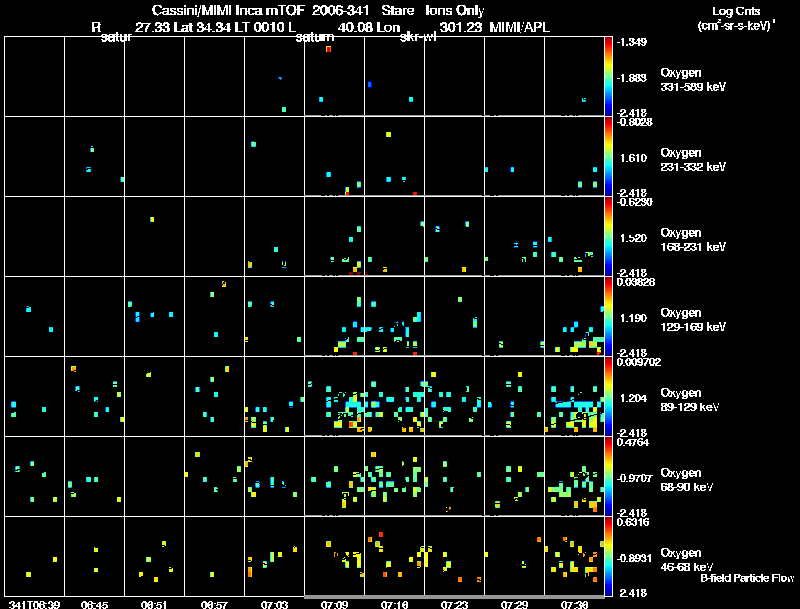
Task: Click the '07:03' time axis label
Action: pos(274,604)
